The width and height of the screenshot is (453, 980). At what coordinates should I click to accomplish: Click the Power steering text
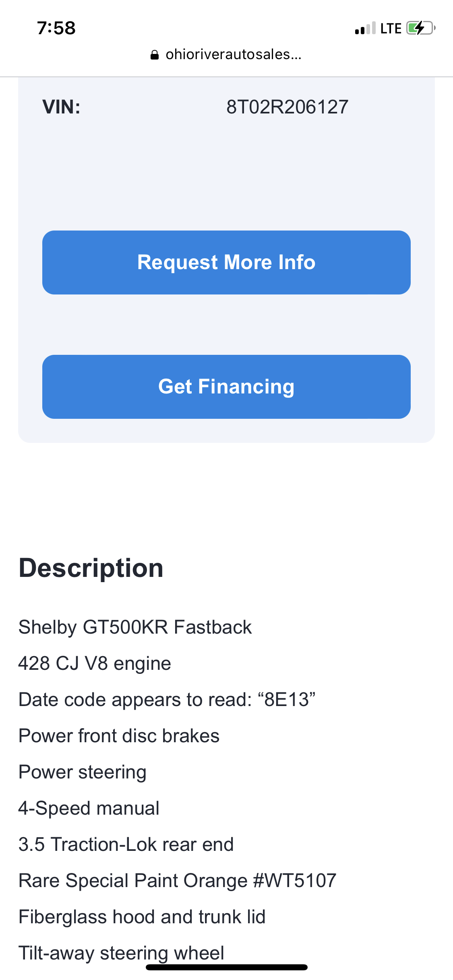(83, 772)
